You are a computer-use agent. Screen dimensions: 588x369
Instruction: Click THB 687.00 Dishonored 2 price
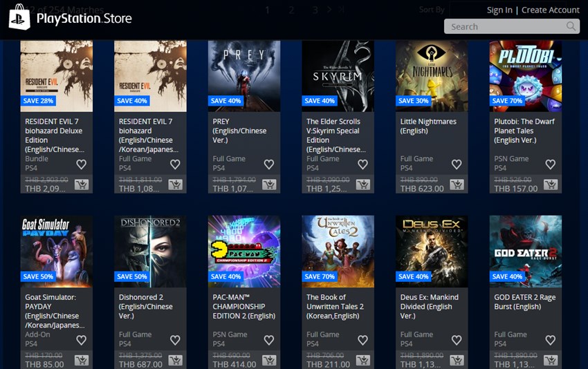(140, 364)
